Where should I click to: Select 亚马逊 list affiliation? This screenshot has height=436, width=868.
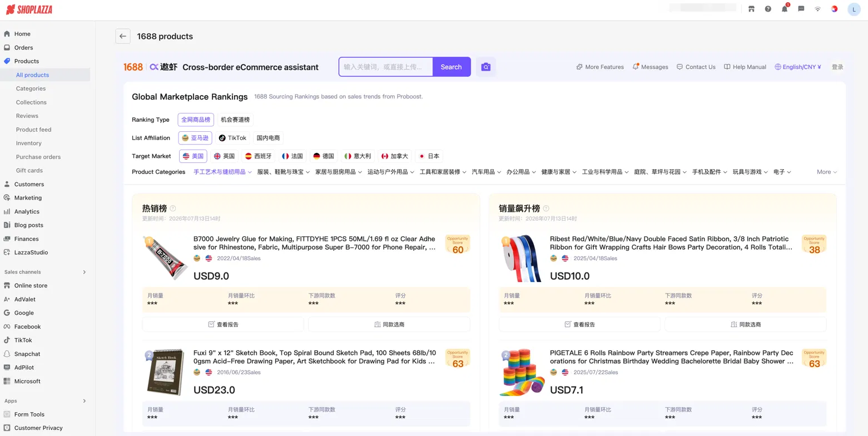(195, 138)
